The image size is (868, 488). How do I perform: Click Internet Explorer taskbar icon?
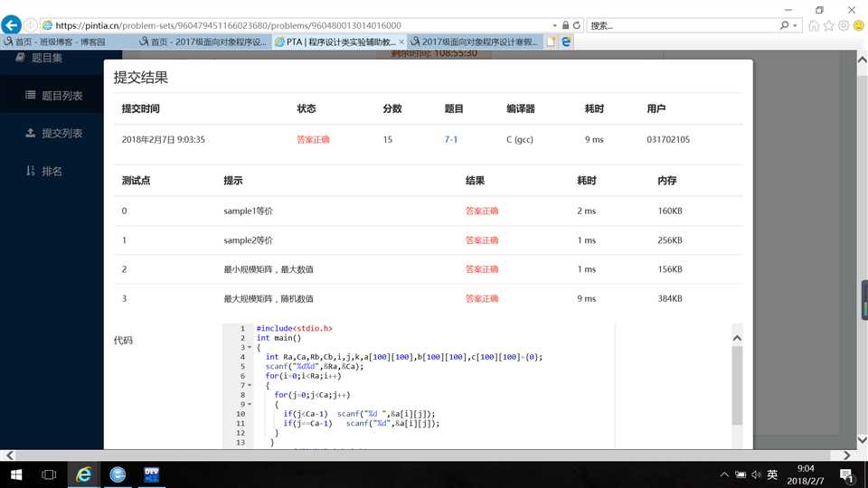coord(83,474)
